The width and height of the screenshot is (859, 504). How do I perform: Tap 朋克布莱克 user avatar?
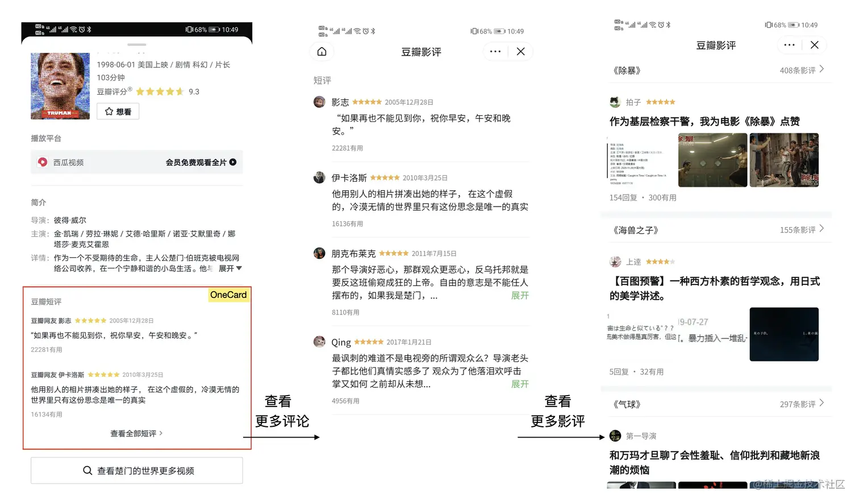pos(319,253)
